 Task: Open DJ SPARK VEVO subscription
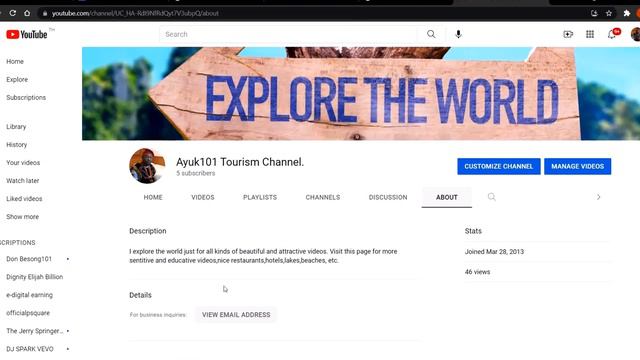click(x=30, y=349)
